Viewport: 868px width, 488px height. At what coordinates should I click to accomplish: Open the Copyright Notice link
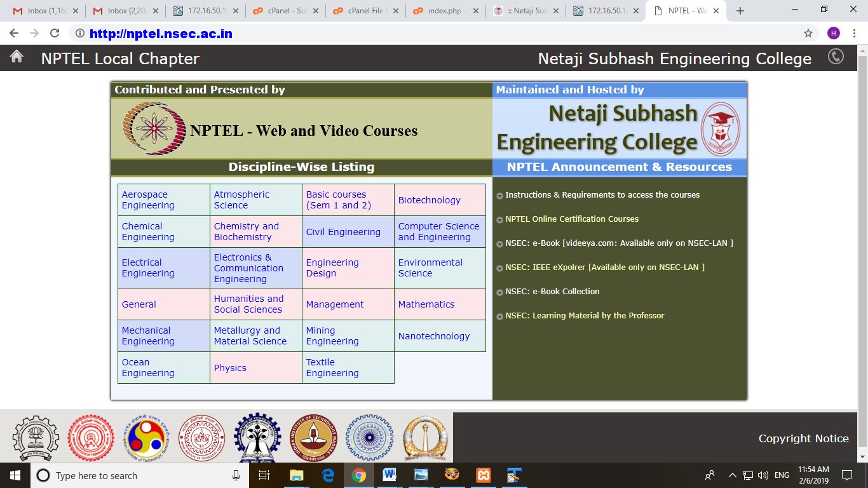[x=803, y=438]
